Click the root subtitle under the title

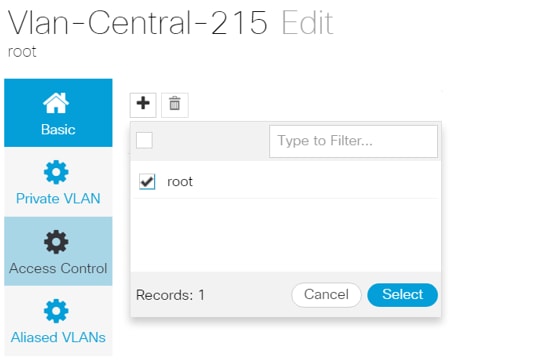point(22,52)
